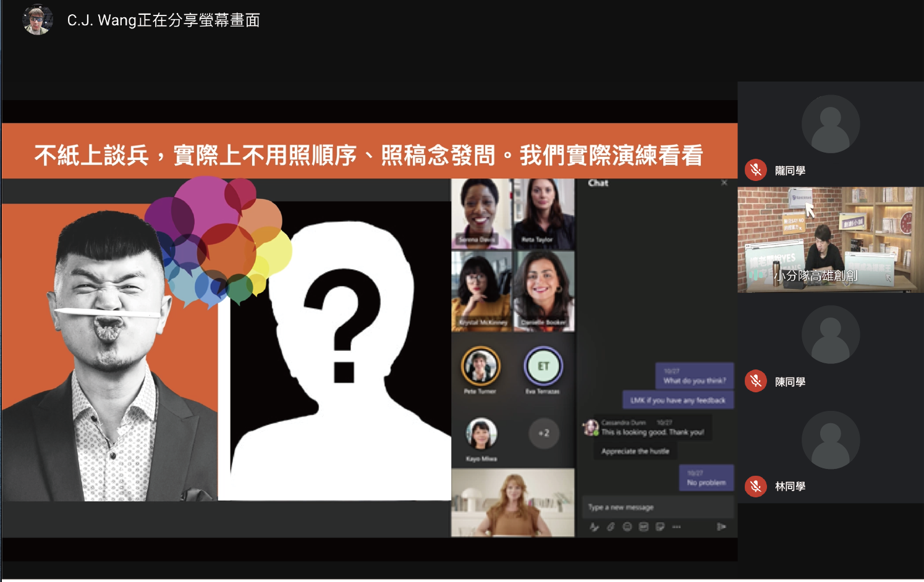Click the Format text icon in chat toolbar
The width and height of the screenshot is (924, 582).
tap(594, 527)
